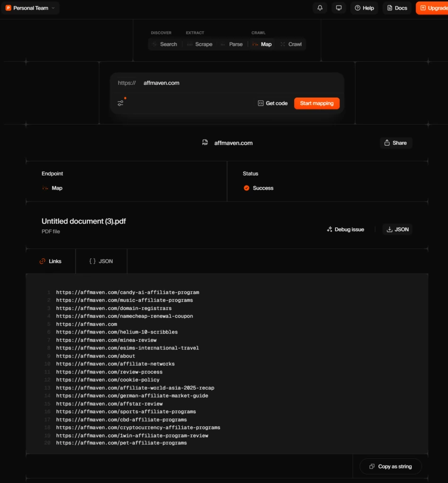448x483 pixels.
Task: Switch to the Parse endpoint tab
Action: coord(232,44)
